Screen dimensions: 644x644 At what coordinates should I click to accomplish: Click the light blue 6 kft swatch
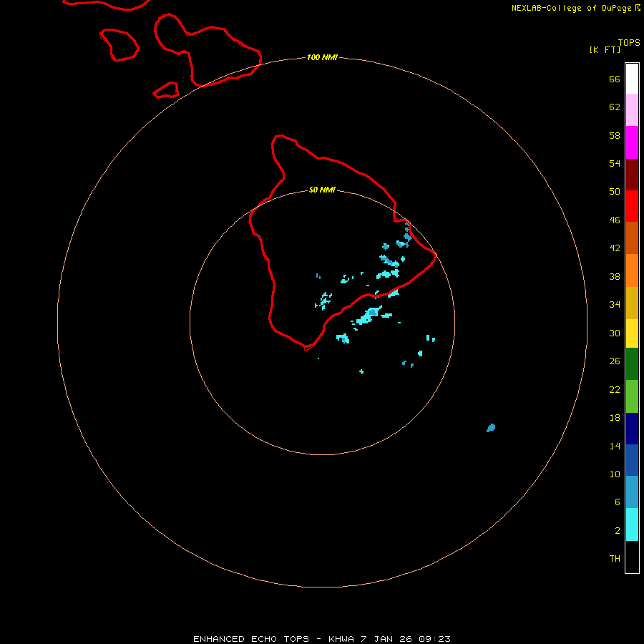click(x=632, y=492)
